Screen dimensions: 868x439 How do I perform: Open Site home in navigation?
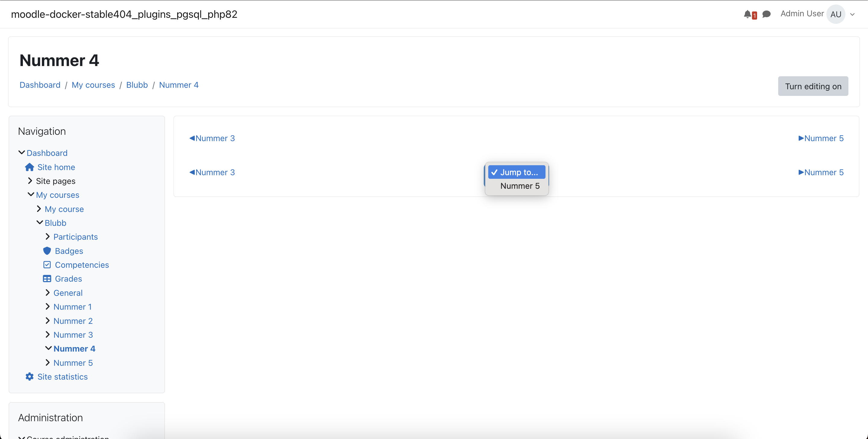pyautogui.click(x=56, y=167)
